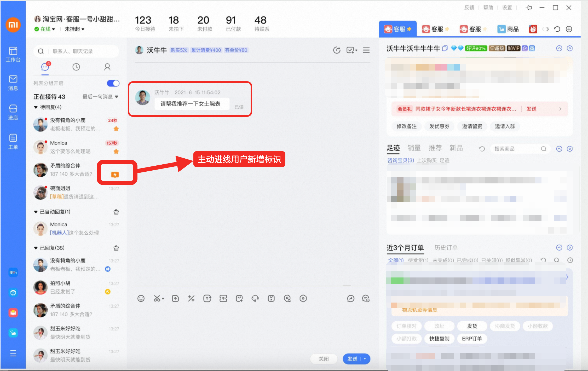588x371 pixels.
Task: Click the star on Monica's conversation
Action: (116, 152)
